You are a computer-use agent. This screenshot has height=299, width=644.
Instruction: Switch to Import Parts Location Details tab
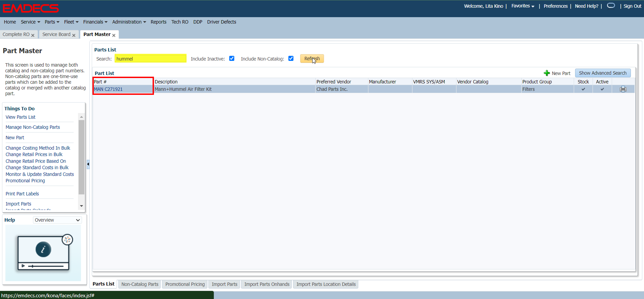coord(326,284)
